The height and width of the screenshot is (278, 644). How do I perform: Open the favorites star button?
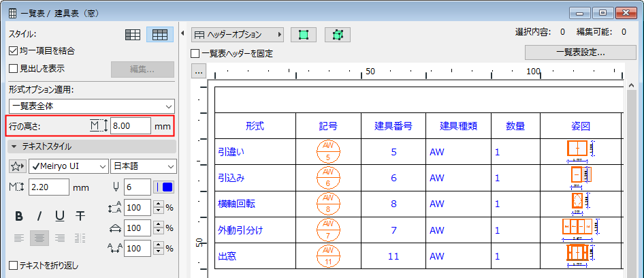18,166
